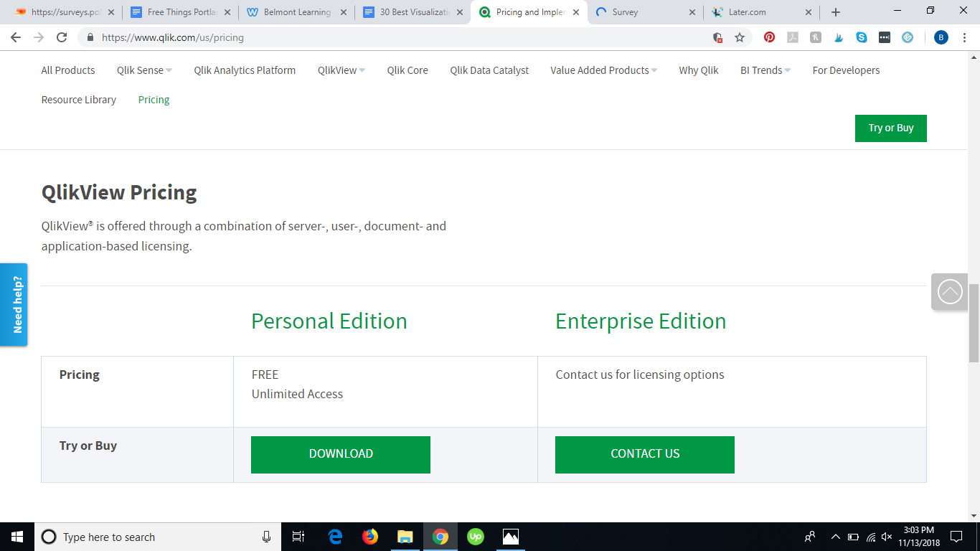Click DOWNLOAD under Personal Edition
The image size is (980, 551).
[x=340, y=454]
